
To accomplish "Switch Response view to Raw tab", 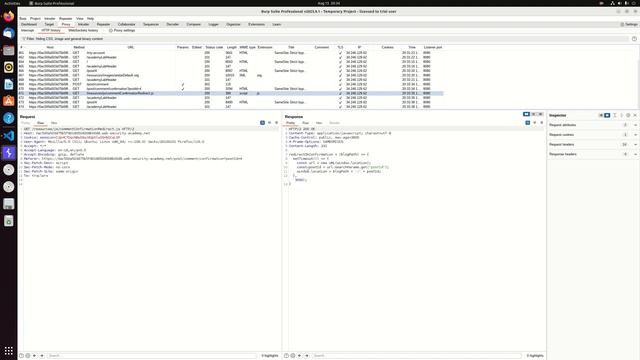I will click(x=305, y=123).
